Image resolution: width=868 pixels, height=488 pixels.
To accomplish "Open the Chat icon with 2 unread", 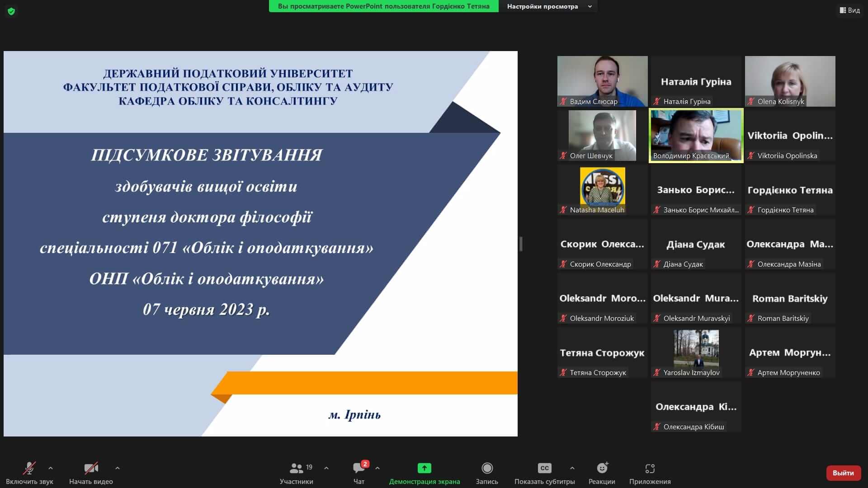I will pyautogui.click(x=359, y=468).
